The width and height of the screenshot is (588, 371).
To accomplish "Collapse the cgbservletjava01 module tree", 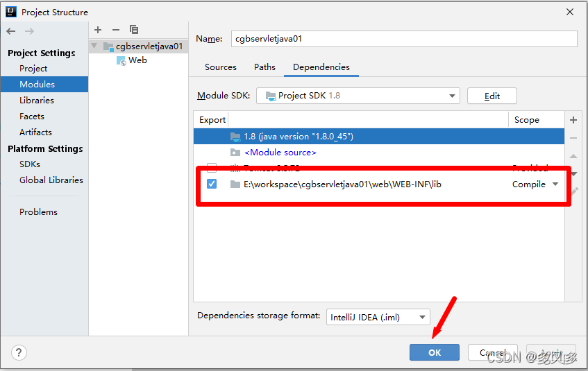I will (94, 46).
